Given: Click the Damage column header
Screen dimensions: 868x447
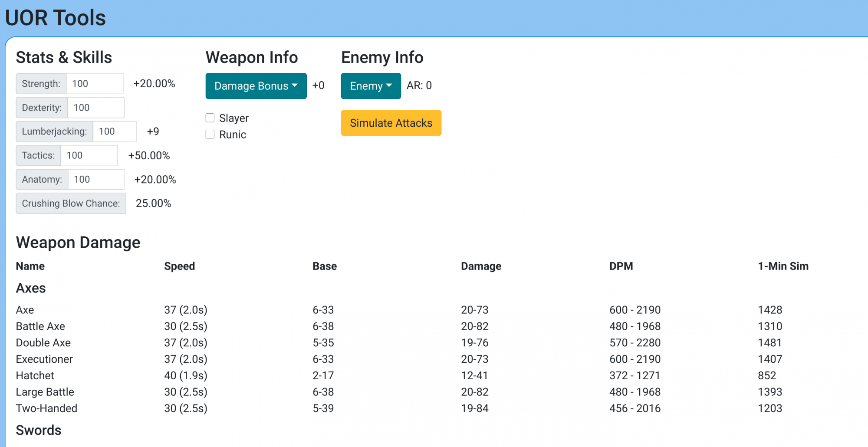Looking at the screenshot, I should (x=481, y=266).
